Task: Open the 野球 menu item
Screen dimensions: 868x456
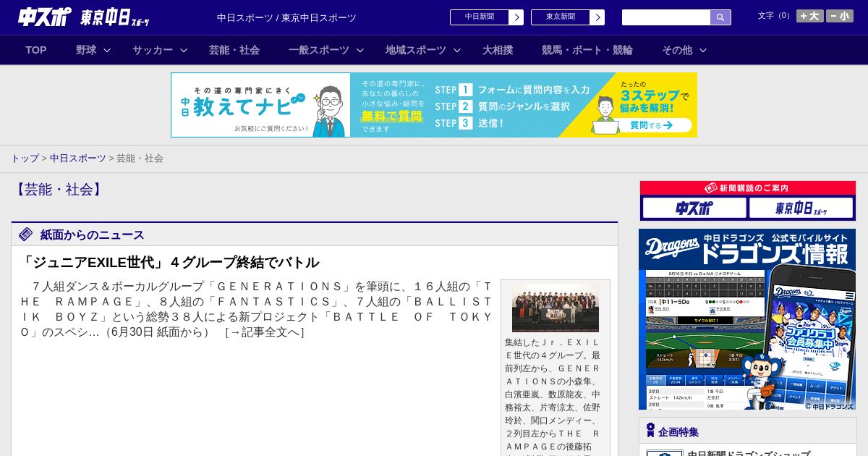Action: pyautogui.click(x=86, y=50)
